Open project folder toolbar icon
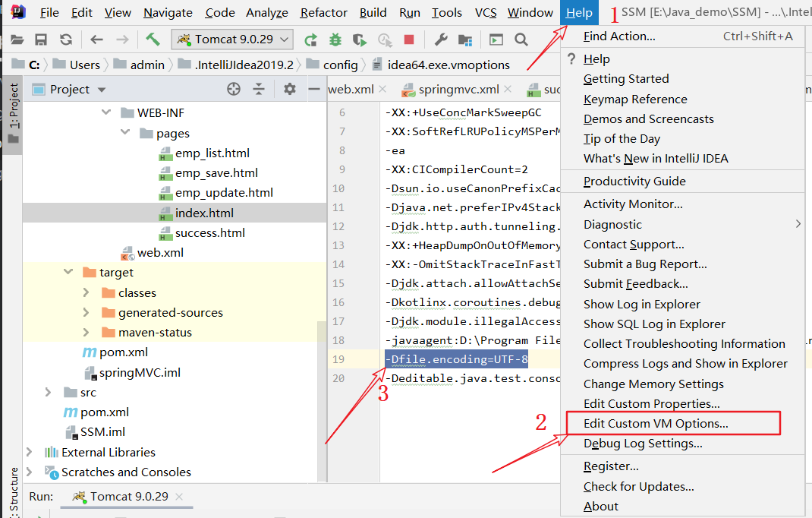This screenshot has height=518, width=812. click(17, 39)
